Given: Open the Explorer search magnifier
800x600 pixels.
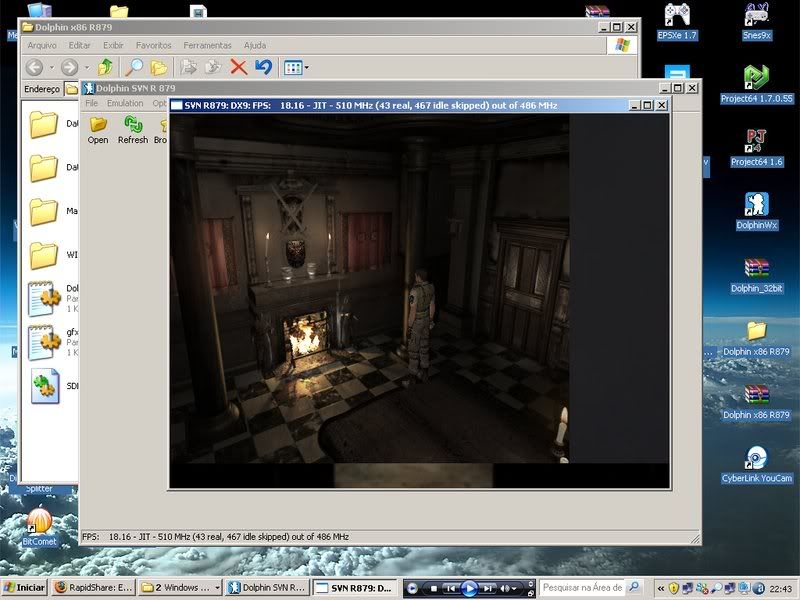Looking at the screenshot, I should coord(134,67).
